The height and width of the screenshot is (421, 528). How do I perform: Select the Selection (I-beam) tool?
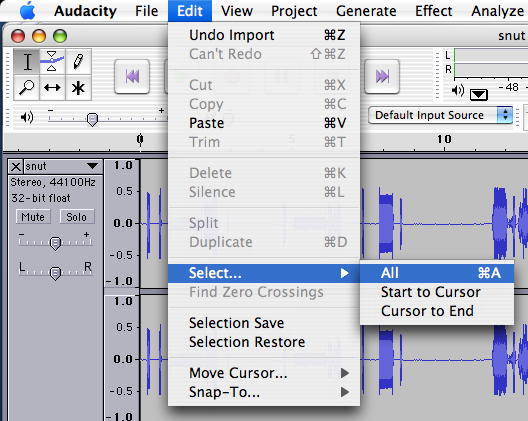(27, 62)
